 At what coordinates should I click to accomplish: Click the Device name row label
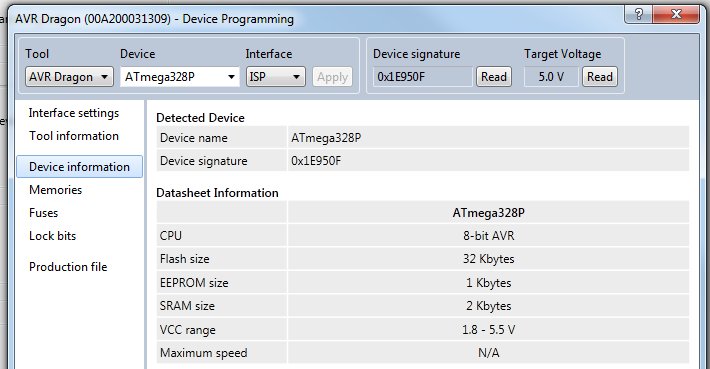tap(193, 138)
